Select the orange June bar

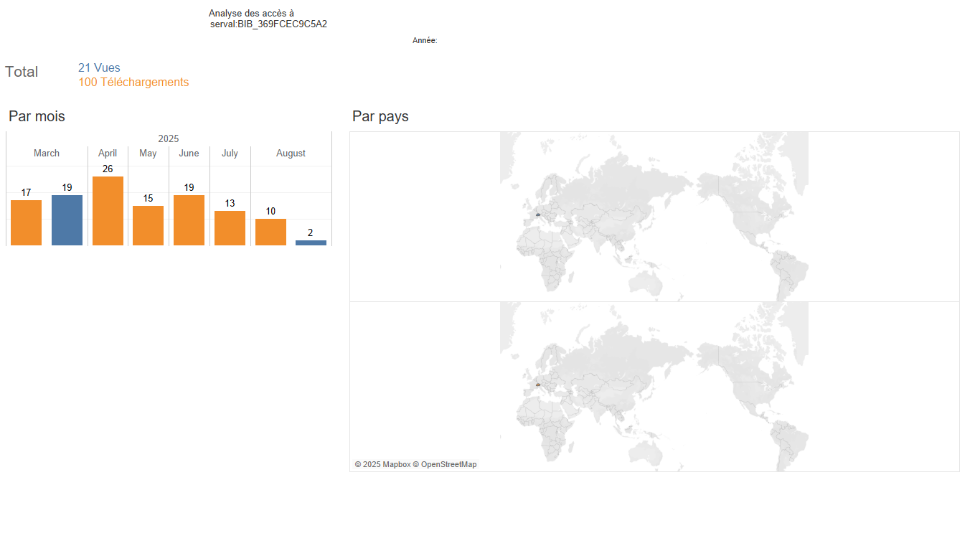pyautogui.click(x=189, y=220)
